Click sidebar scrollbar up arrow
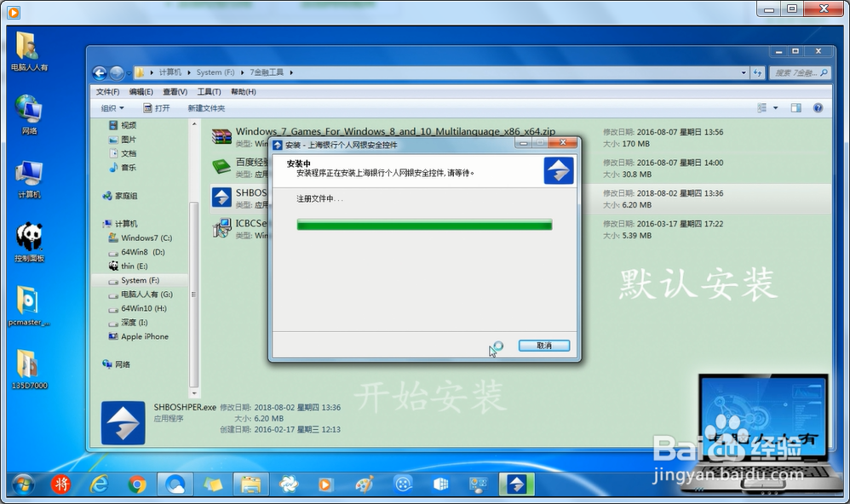The height and width of the screenshot is (504, 850). [x=194, y=124]
